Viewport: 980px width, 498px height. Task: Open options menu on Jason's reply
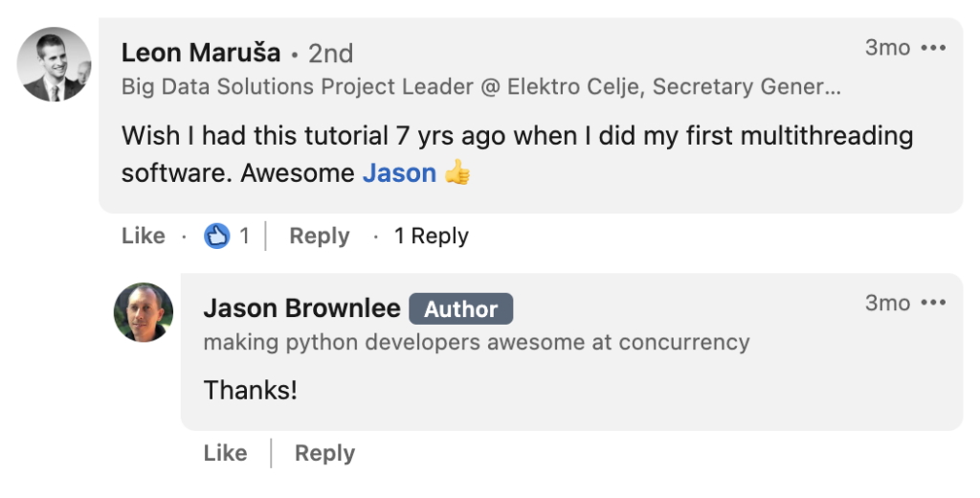click(x=933, y=304)
